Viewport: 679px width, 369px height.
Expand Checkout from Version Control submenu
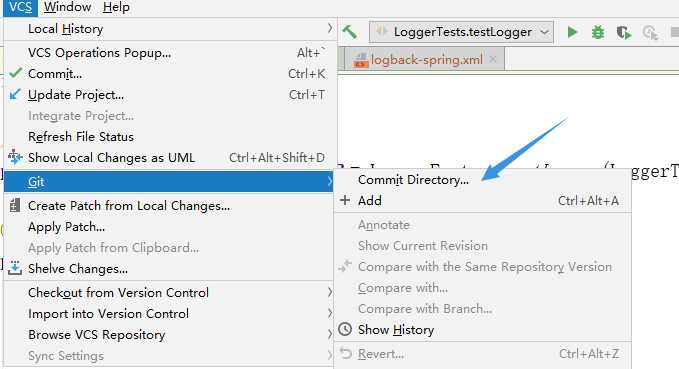pos(169,293)
